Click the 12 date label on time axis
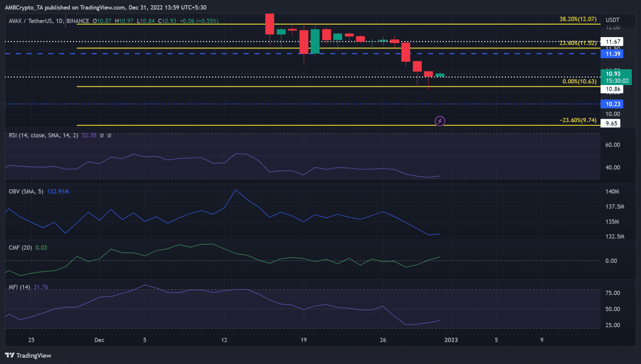This screenshot has width=641, height=364. coord(224,340)
